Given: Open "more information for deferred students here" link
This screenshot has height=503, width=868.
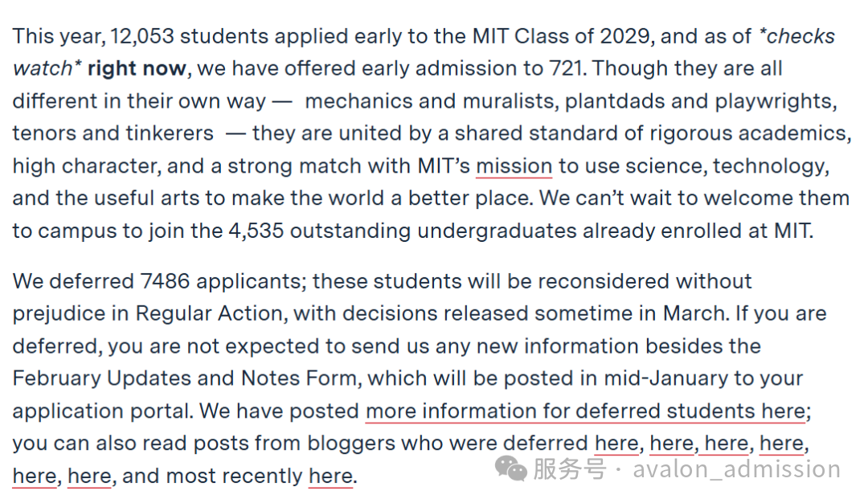Looking at the screenshot, I should [585, 411].
